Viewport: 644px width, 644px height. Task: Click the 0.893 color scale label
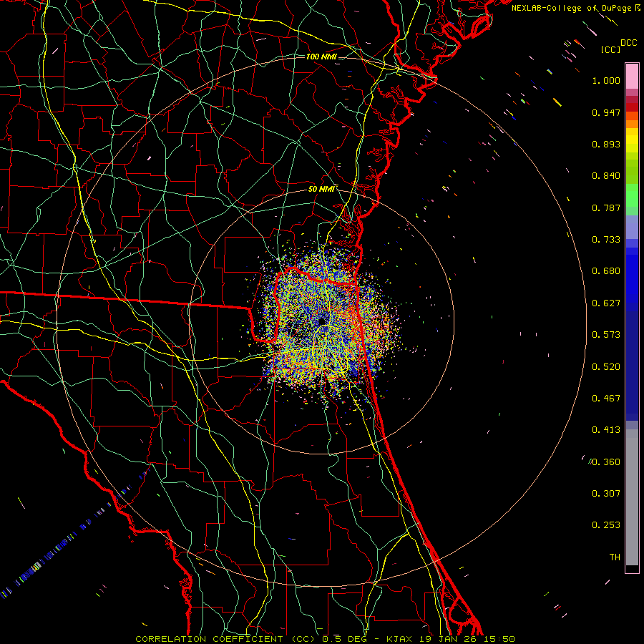pyautogui.click(x=606, y=144)
